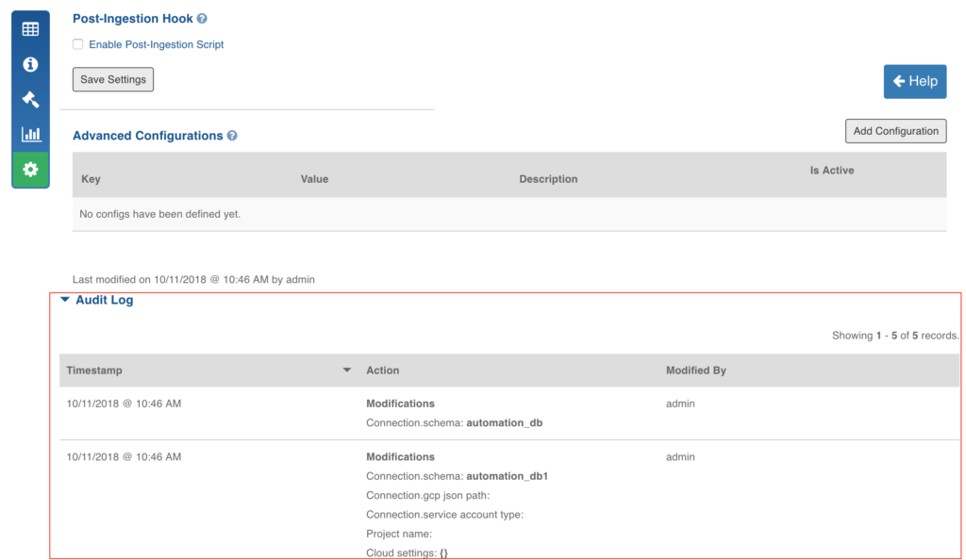The width and height of the screenshot is (966, 560).
Task: Click the Audit Log heading link
Action: [x=104, y=300]
